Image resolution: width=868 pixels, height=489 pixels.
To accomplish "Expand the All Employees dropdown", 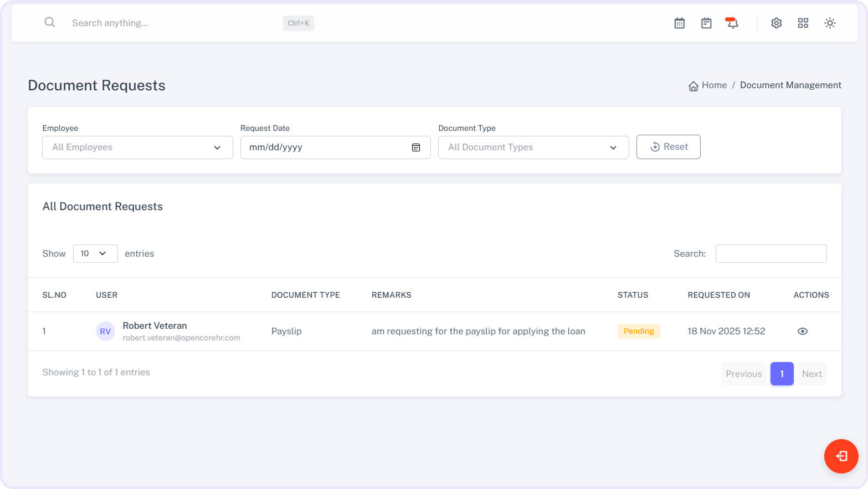I will (137, 147).
